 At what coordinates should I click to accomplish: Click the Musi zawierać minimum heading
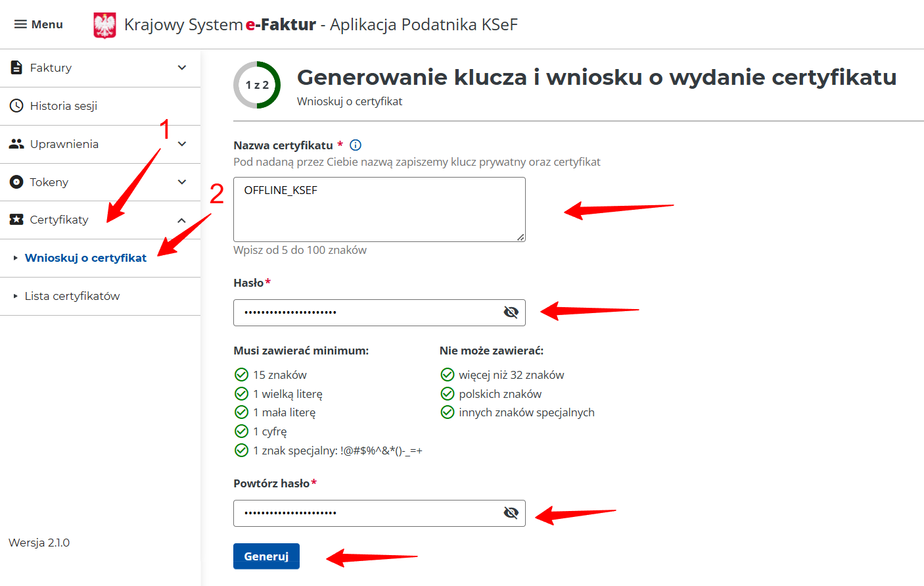click(x=301, y=351)
